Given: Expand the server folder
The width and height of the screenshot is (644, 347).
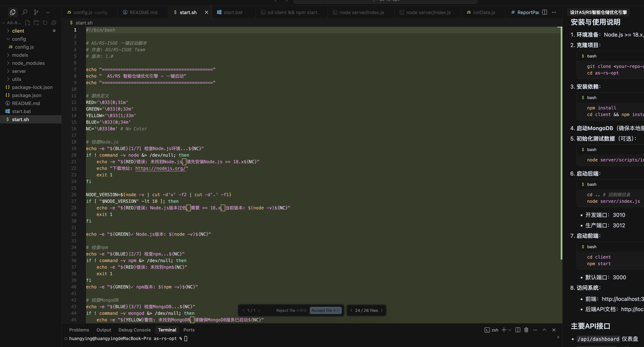Looking at the screenshot, I should coord(19,71).
